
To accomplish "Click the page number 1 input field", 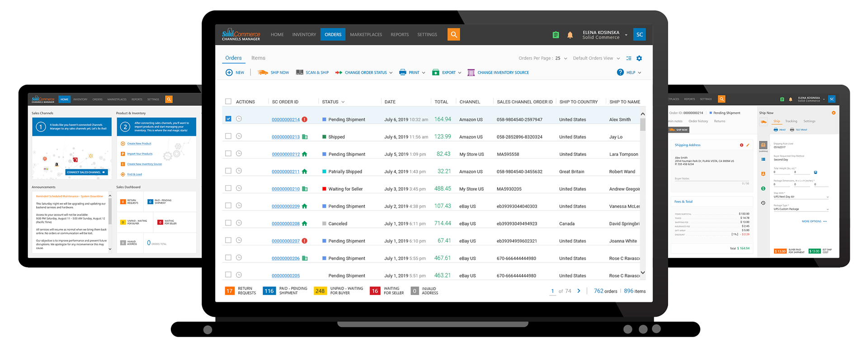I will pos(552,291).
